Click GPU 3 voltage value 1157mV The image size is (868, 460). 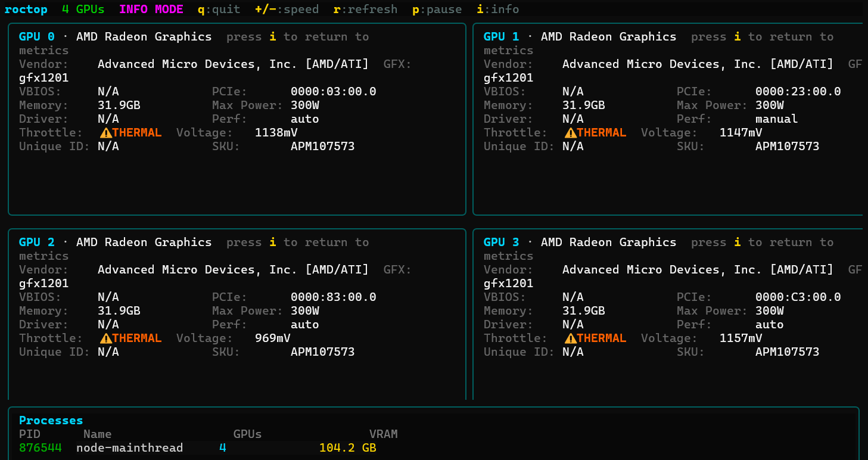click(x=741, y=338)
